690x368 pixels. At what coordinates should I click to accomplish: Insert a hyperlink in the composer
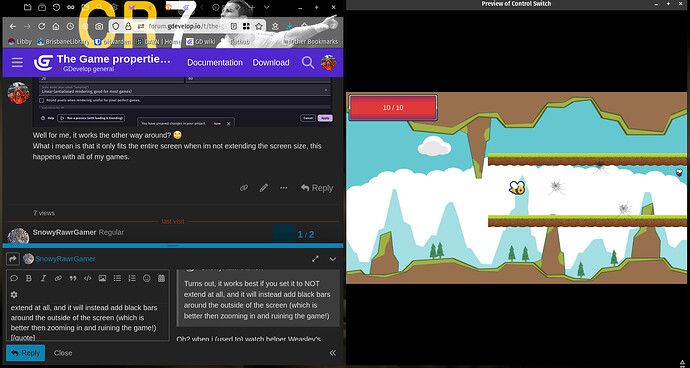point(58,278)
